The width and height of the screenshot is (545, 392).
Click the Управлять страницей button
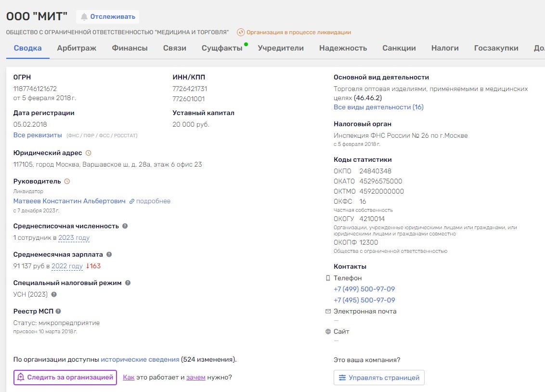(379, 378)
